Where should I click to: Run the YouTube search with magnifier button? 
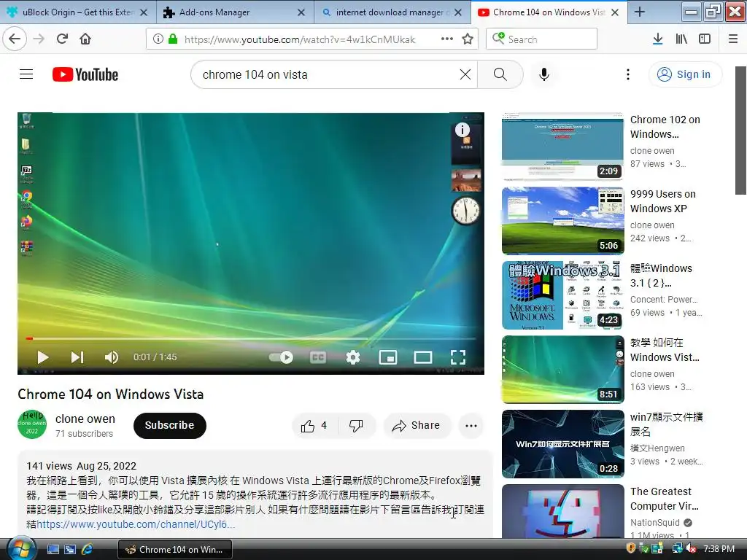click(x=500, y=74)
